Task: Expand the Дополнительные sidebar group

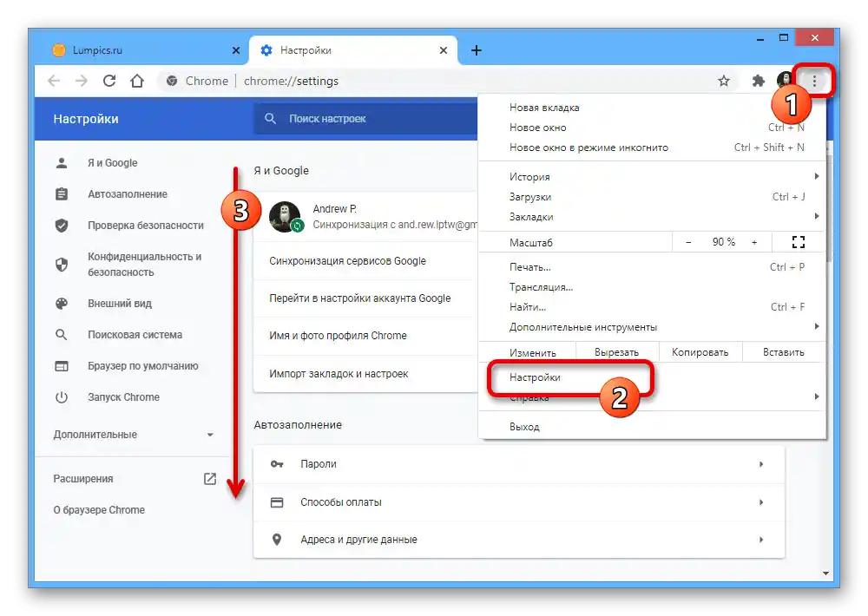Action: click(133, 435)
